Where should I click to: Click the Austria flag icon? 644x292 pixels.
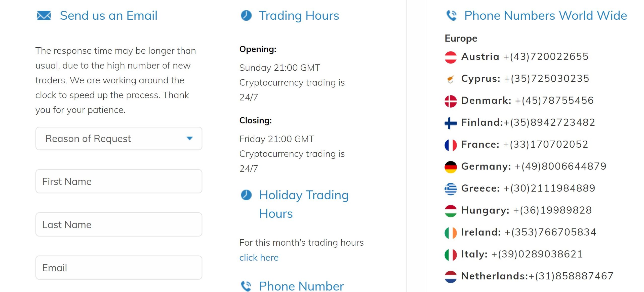(x=451, y=57)
